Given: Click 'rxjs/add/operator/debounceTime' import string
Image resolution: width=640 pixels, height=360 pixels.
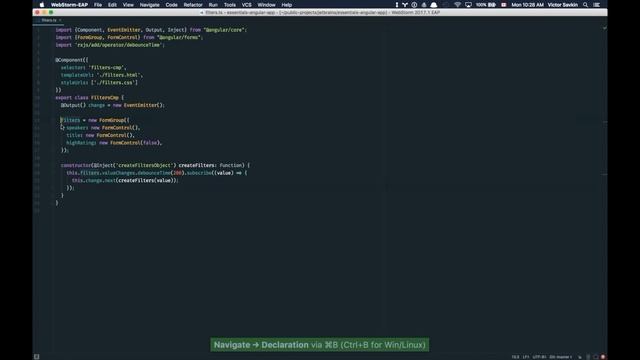Looking at the screenshot, I should pos(118,45).
